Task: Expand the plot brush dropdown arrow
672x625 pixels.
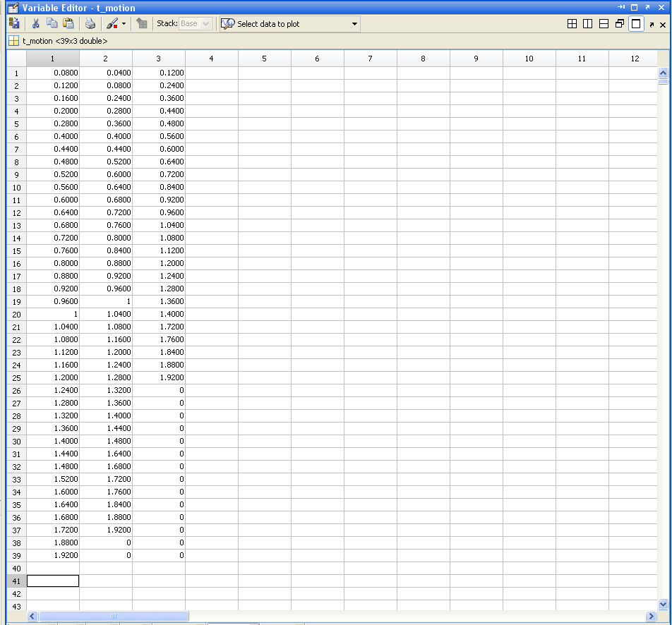Action: [x=124, y=24]
